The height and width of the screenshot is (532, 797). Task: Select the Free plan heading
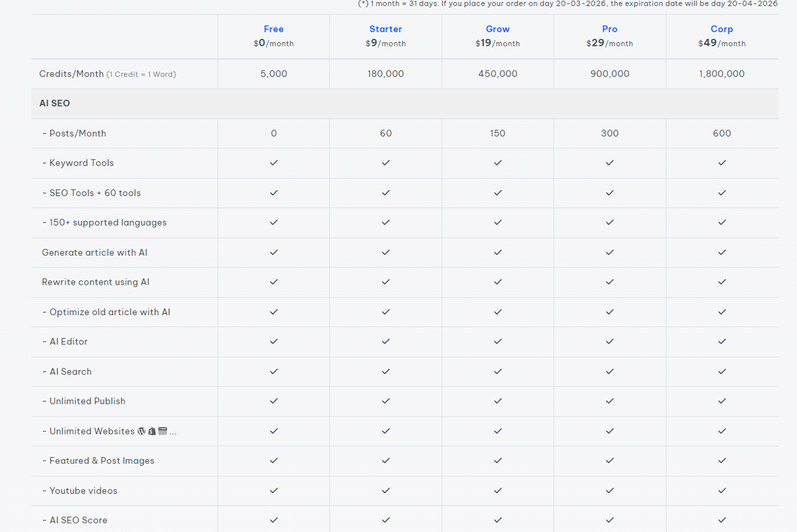point(274,29)
